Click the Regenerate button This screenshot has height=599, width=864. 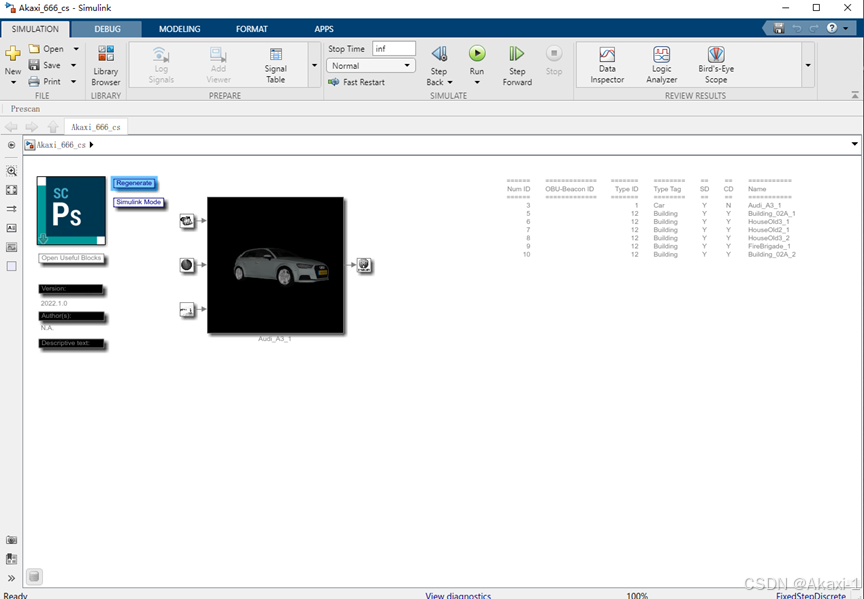pyautogui.click(x=134, y=183)
